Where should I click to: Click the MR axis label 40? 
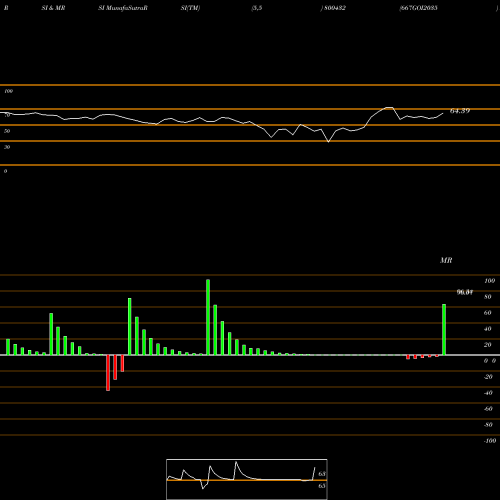[x=488, y=329]
